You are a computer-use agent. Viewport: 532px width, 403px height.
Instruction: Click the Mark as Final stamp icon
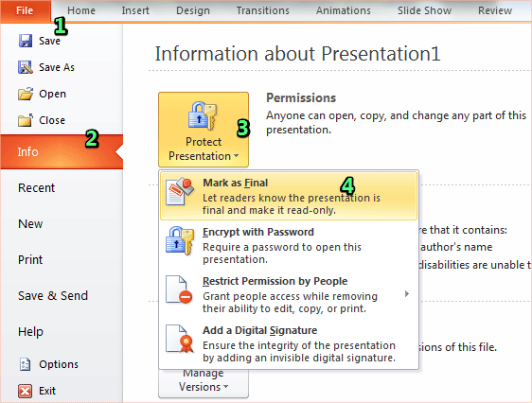tap(180, 191)
